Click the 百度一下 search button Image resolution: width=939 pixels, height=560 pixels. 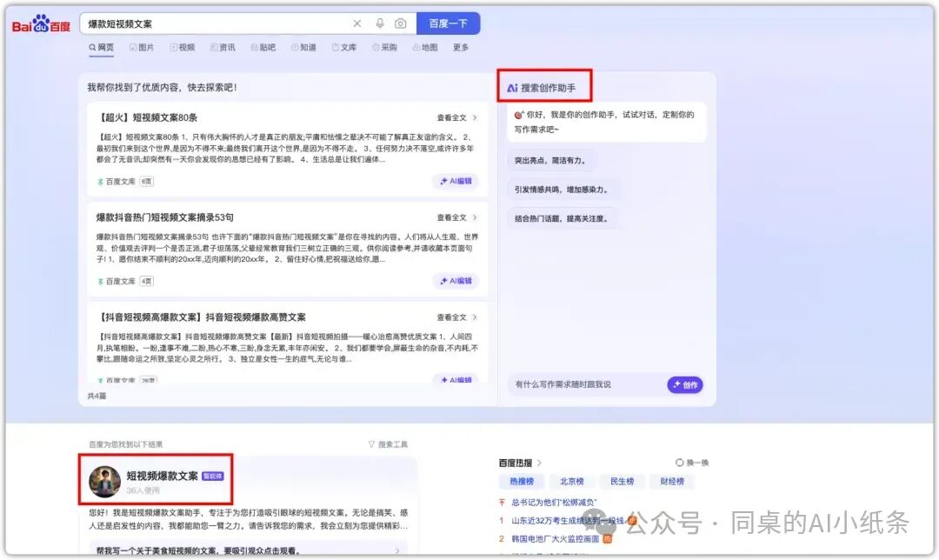coord(448,23)
